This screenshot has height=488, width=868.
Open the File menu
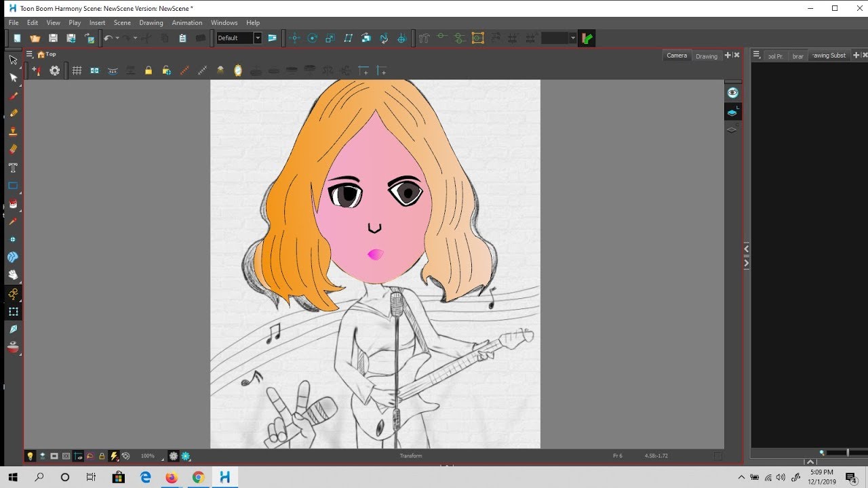click(x=14, y=22)
